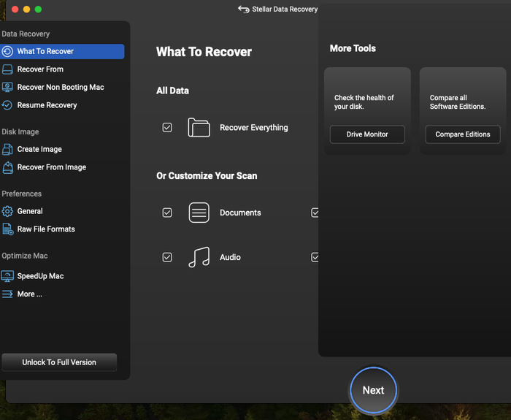511x420 pixels.
Task: Click the General gear icon
Action: (x=7, y=211)
